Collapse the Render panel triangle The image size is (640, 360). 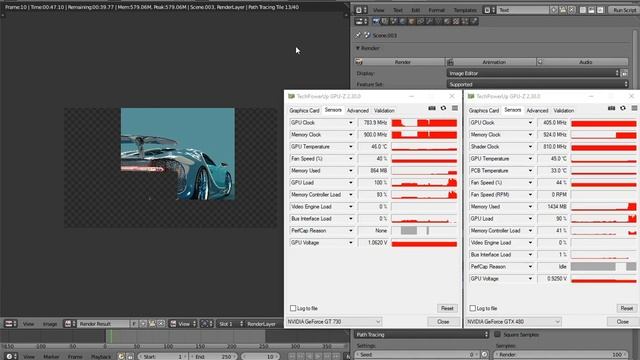click(x=358, y=48)
